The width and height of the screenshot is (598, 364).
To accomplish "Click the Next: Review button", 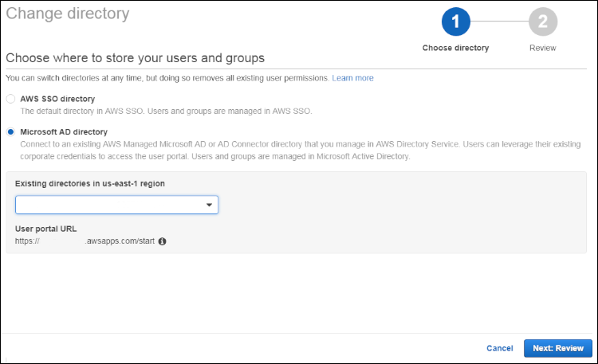I will coord(558,348).
